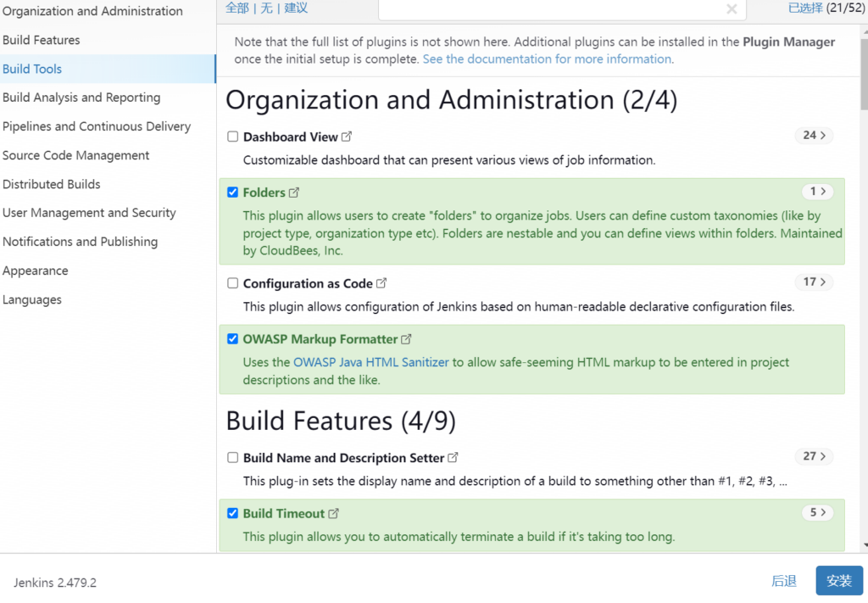Expand Build Name Setter's 27 dependencies badge
Screen dimensions: 868x603
pyautogui.click(x=814, y=456)
